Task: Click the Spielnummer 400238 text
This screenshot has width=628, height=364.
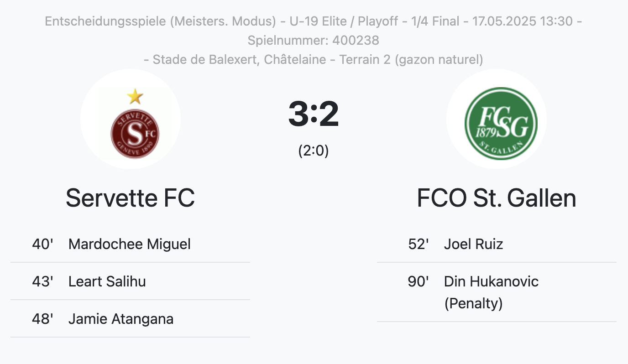Action: tap(314, 40)
